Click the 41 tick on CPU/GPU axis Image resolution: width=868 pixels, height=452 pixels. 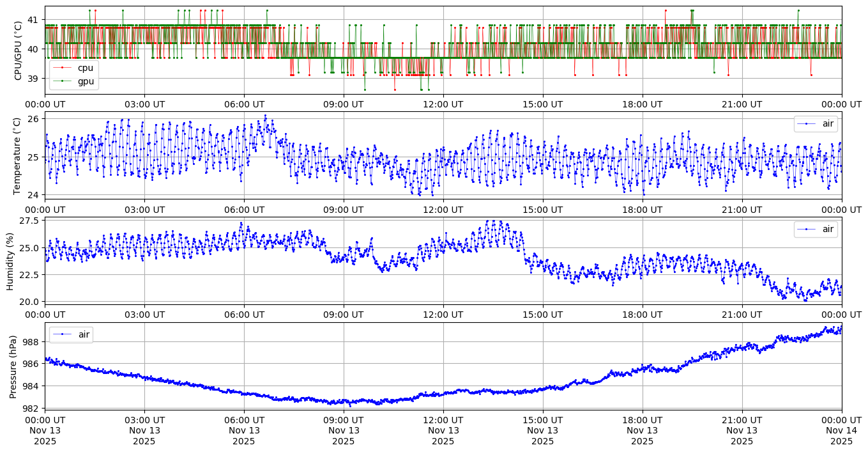(x=33, y=20)
